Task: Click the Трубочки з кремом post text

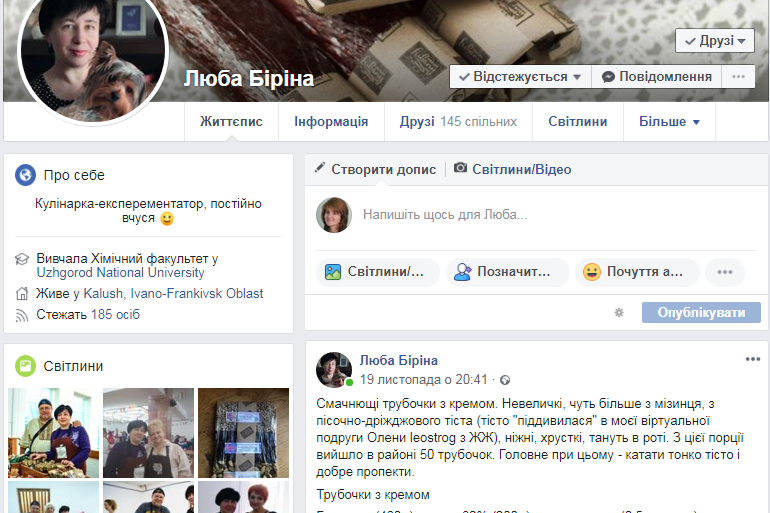Action: tap(373, 495)
